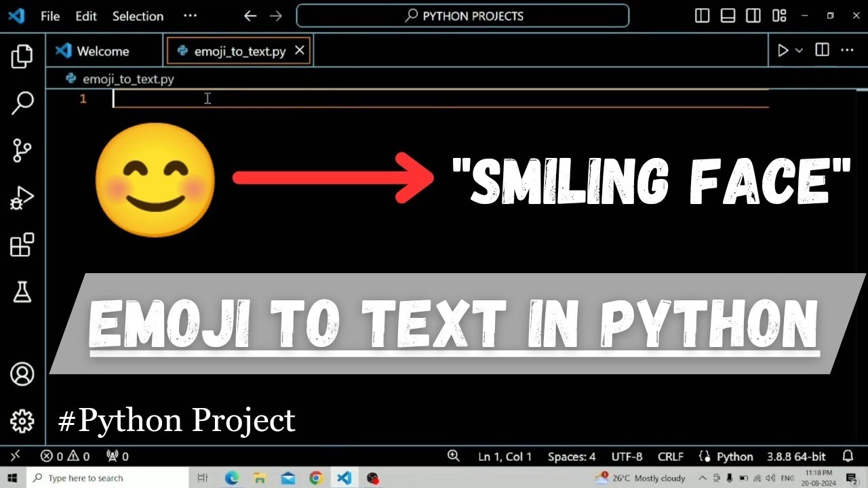Click the ports forwarded indicator showing 0
This screenshot has width=868, height=488.
[117, 456]
